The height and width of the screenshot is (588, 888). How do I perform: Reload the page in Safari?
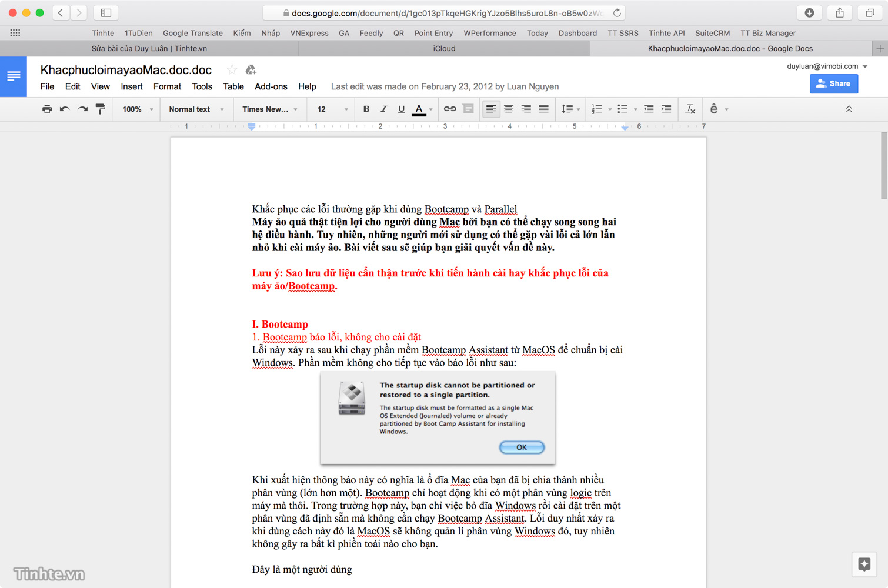point(617,12)
